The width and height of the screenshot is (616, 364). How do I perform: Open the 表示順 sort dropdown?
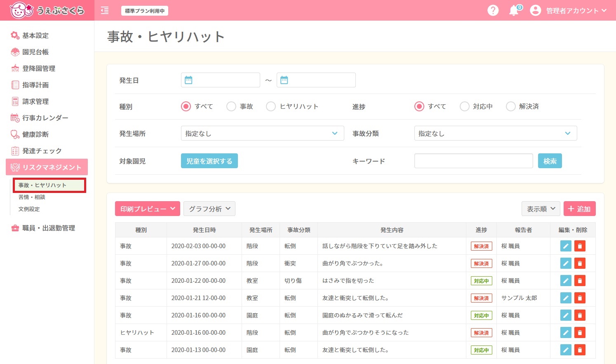click(x=541, y=209)
